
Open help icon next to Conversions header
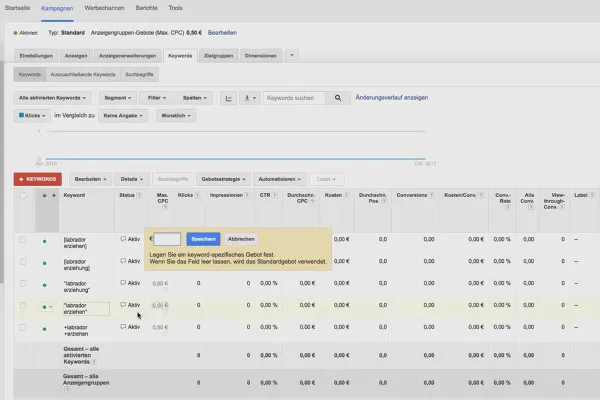coord(432,195)
